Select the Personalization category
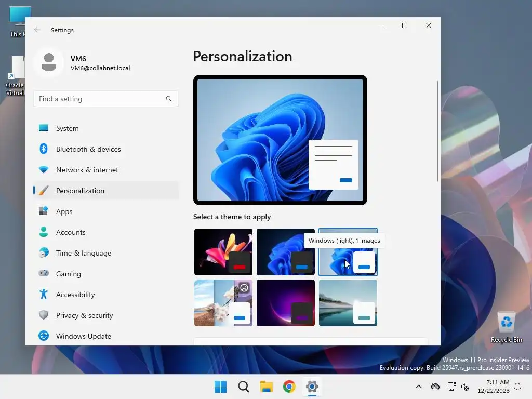The image size is (532, 399). (106, 190)
